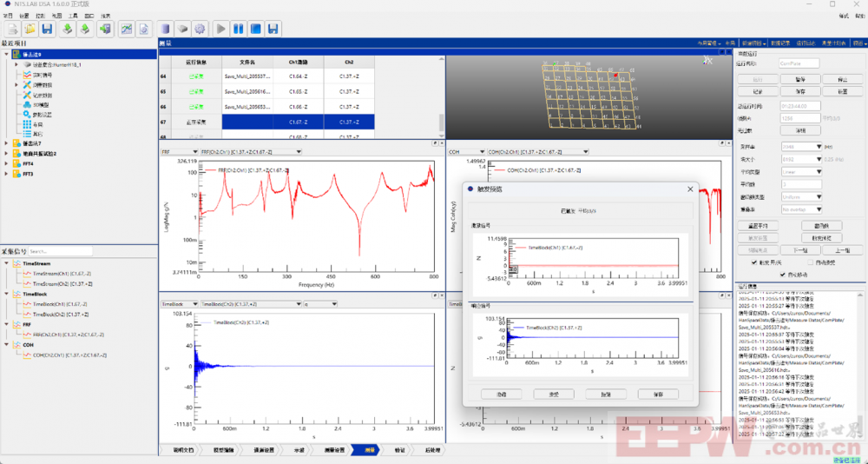This screenshot has height=464, width=868.
Task: Click the gear parameter icon in project tree
Action: pos(27,115)
